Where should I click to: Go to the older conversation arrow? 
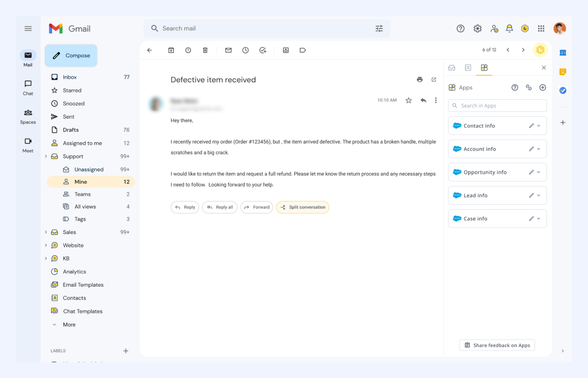[x=523, y=50]
